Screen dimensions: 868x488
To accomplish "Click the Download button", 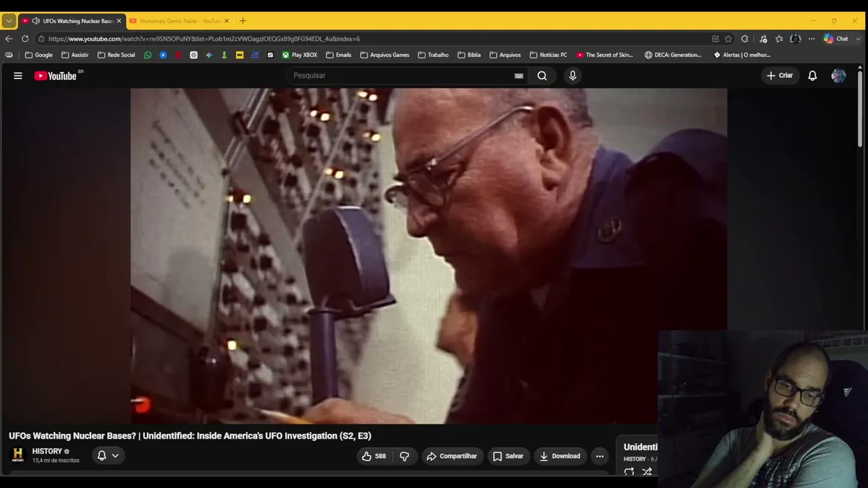I will (560, 456).
